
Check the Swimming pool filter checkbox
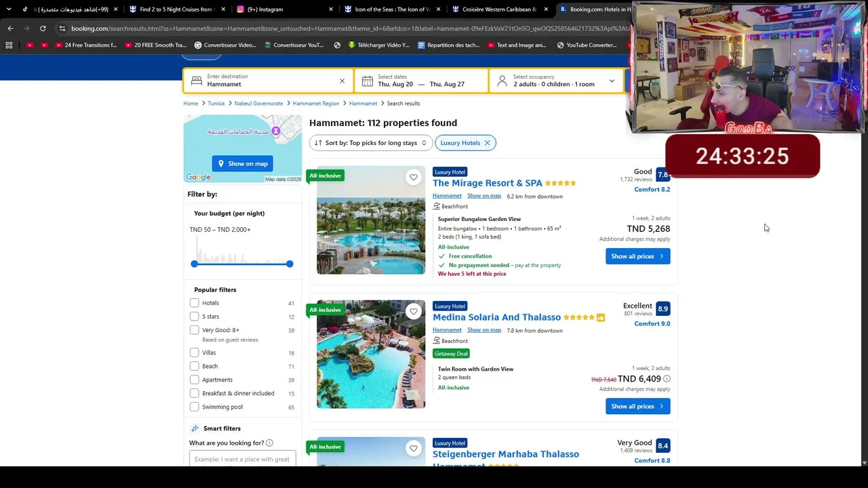(x=195, y=407)
